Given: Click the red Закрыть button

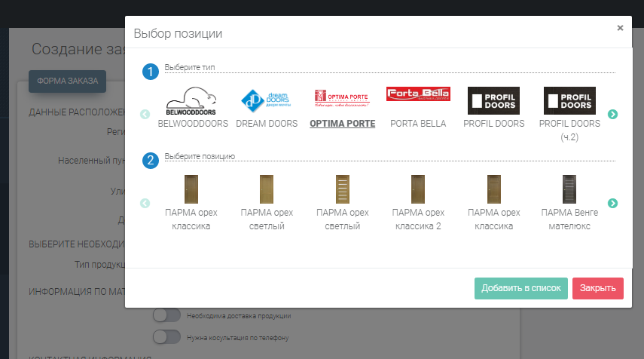Looking at the screenshot, I should point(597,288).
